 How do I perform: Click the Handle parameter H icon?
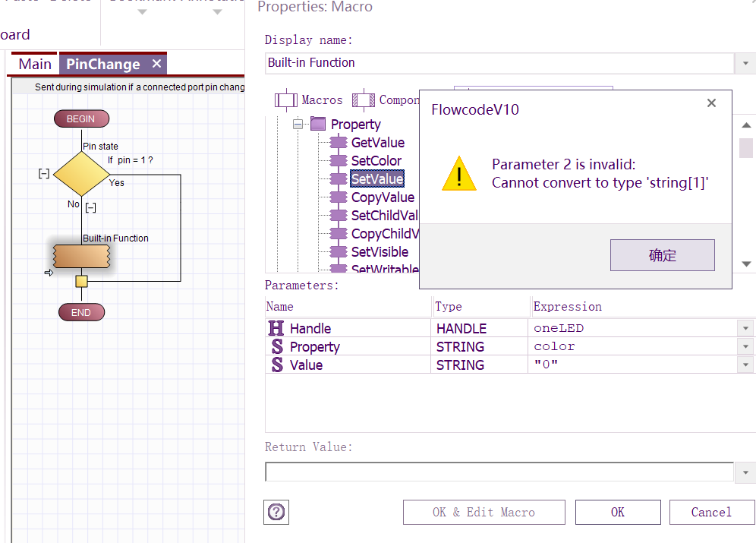tap(276, 328)
